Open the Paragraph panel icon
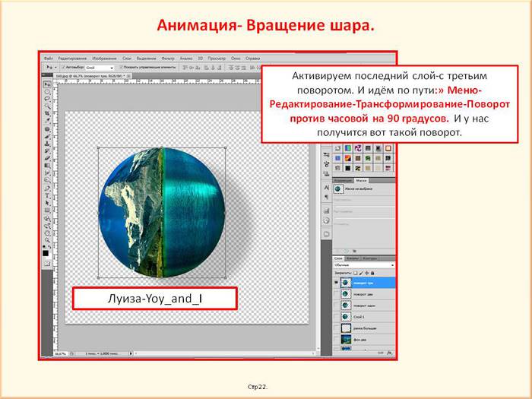Viewport: 532px width, 399px height. pyautogui.click(x=326, y=197)
